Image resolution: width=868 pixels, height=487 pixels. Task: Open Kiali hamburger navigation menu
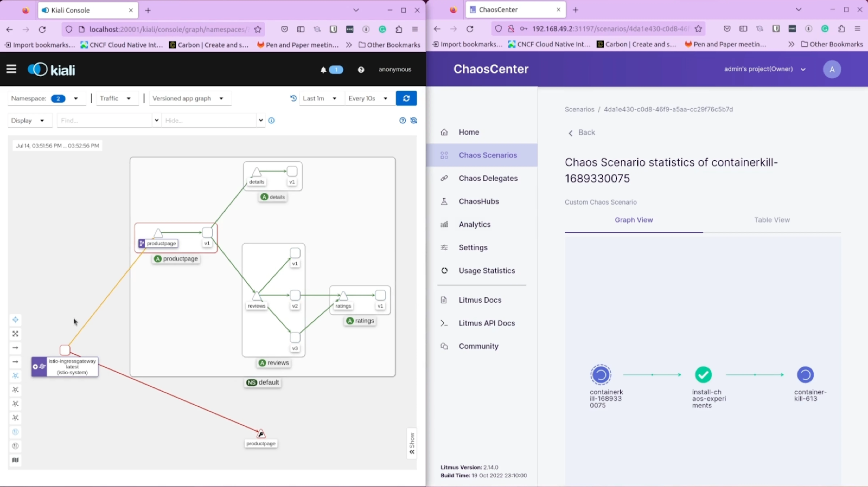click(11, 69)
